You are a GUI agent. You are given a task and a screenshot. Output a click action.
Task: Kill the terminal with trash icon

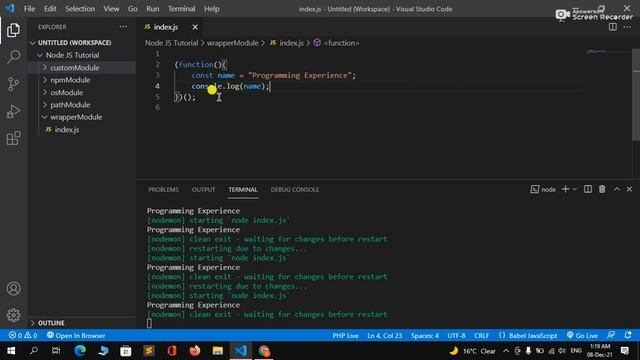pos(602,189)
